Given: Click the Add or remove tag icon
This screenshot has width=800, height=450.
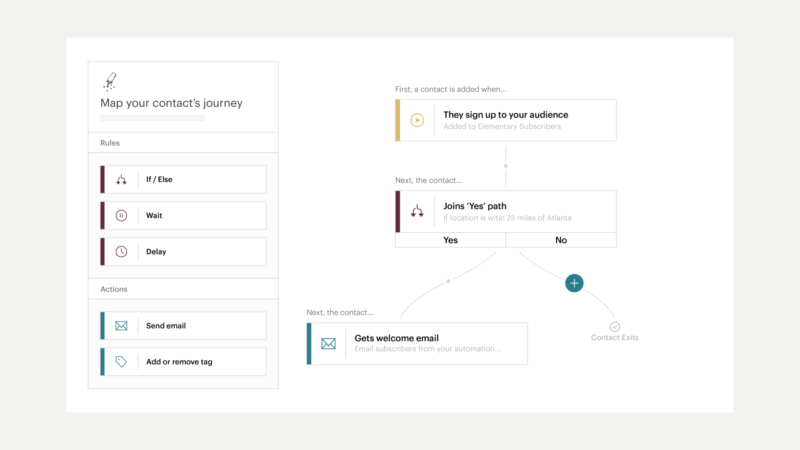Looking at the screenshot, I should (x=121, y=362).
